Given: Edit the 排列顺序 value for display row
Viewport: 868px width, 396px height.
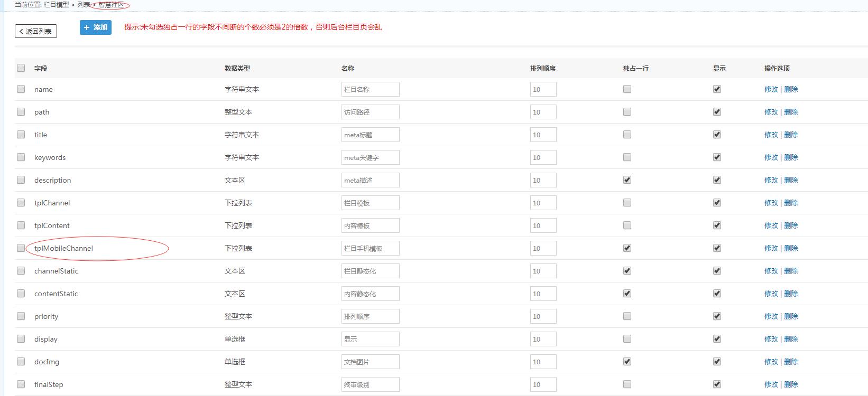Looking at the screenshot, I should (543, 339).
